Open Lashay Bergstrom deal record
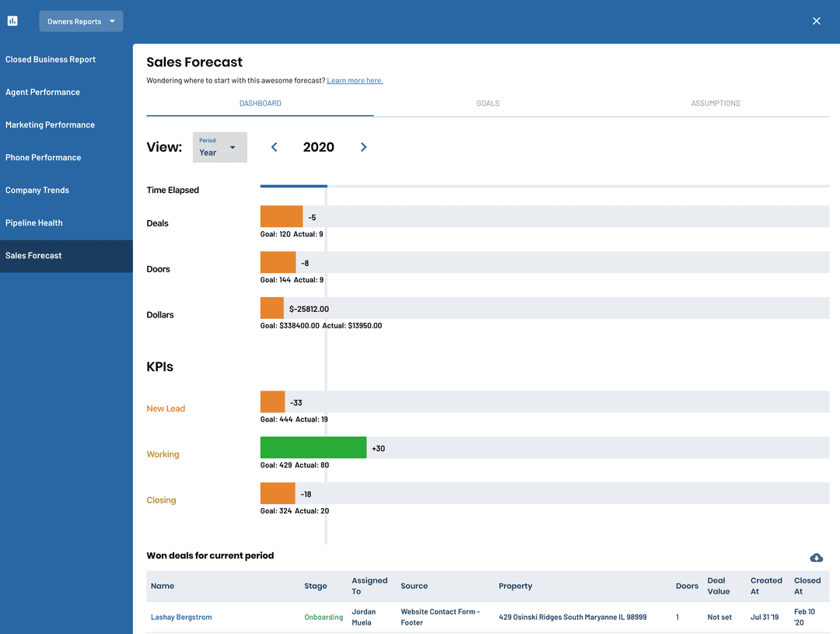The height and width of the screenshot is (634, 840). pyautogui.click(x=181, y=617)
